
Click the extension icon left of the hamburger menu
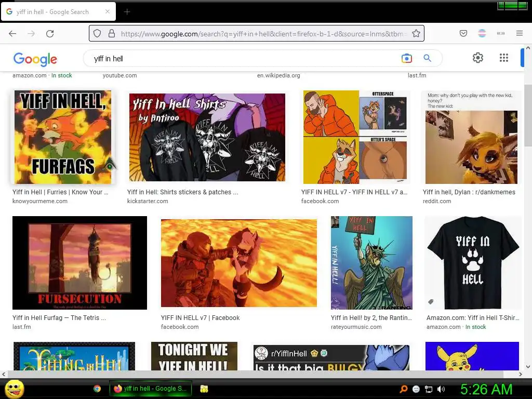pyautogui.click(x=500, y=33)
